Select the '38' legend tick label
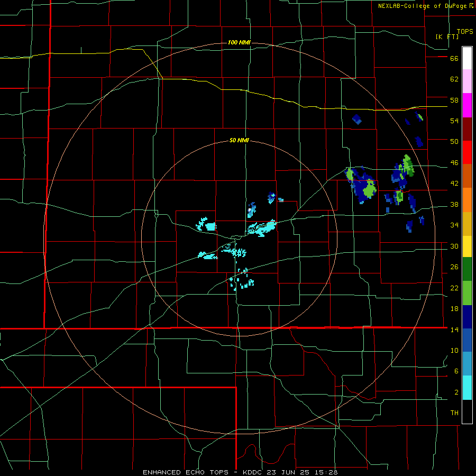The height and width of the screenshot is (476, 476). pos(454,205)
